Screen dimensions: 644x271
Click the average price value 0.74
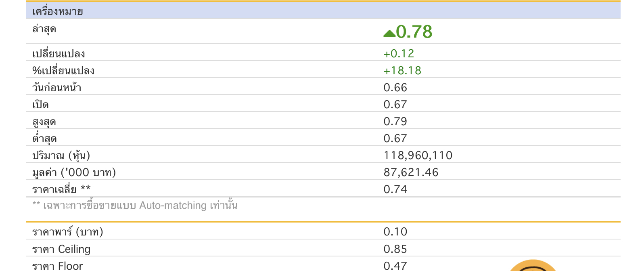(x=395, y=189)
